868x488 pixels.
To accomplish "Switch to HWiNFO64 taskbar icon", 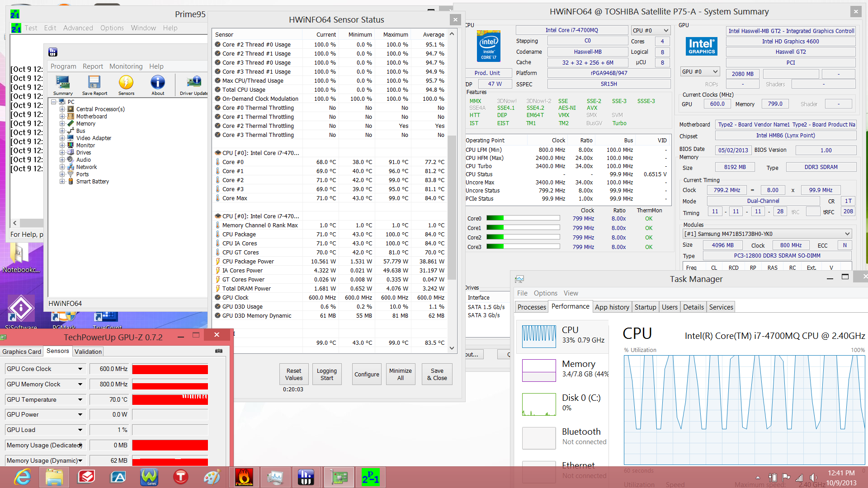I will (x=306, y=477).
